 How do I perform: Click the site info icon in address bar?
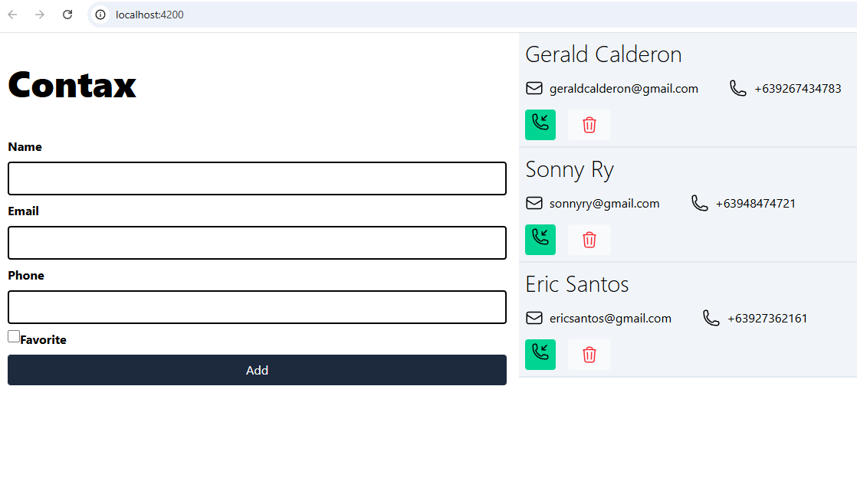(x=100, y=15)
